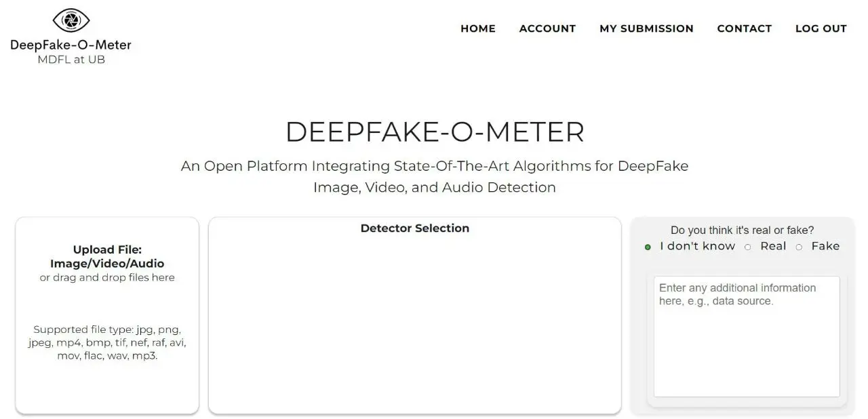
Task: Click LOG OUT
Action: click(821, 28)
